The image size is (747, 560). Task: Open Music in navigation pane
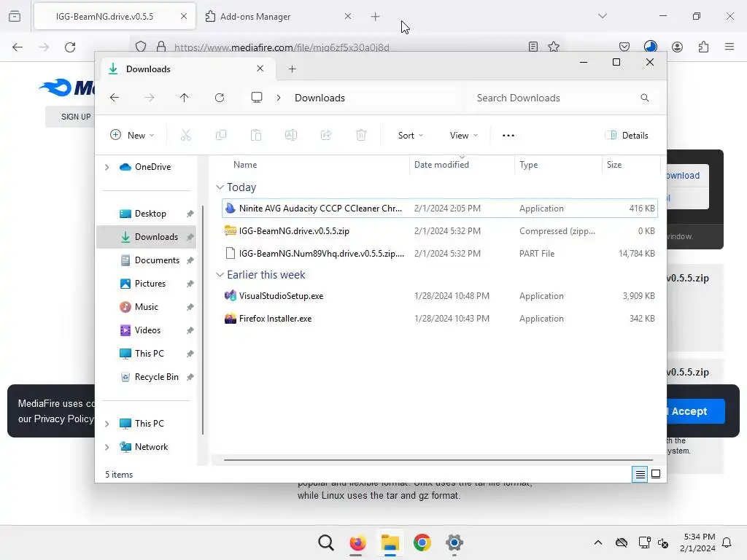click(x=147, y=307)
